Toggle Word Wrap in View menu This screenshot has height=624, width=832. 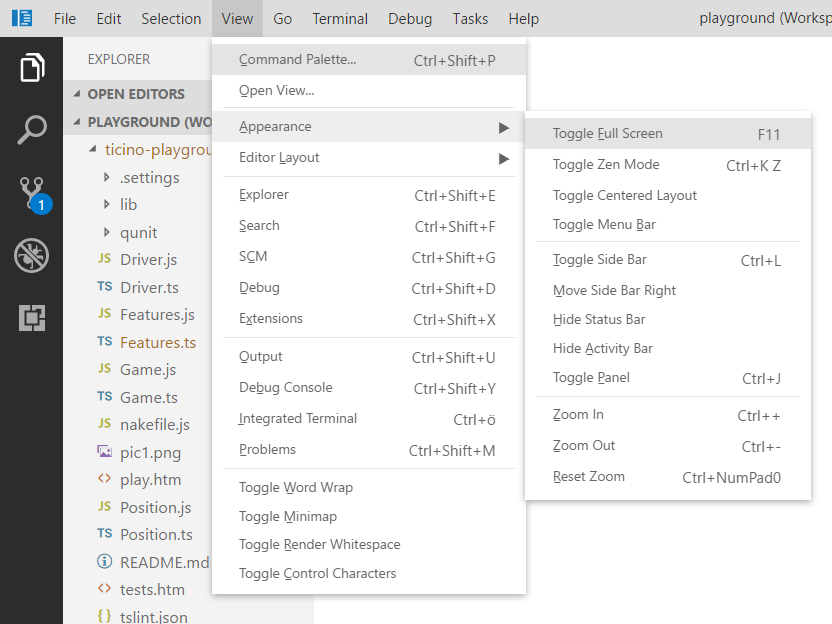(x=369, y=487)
